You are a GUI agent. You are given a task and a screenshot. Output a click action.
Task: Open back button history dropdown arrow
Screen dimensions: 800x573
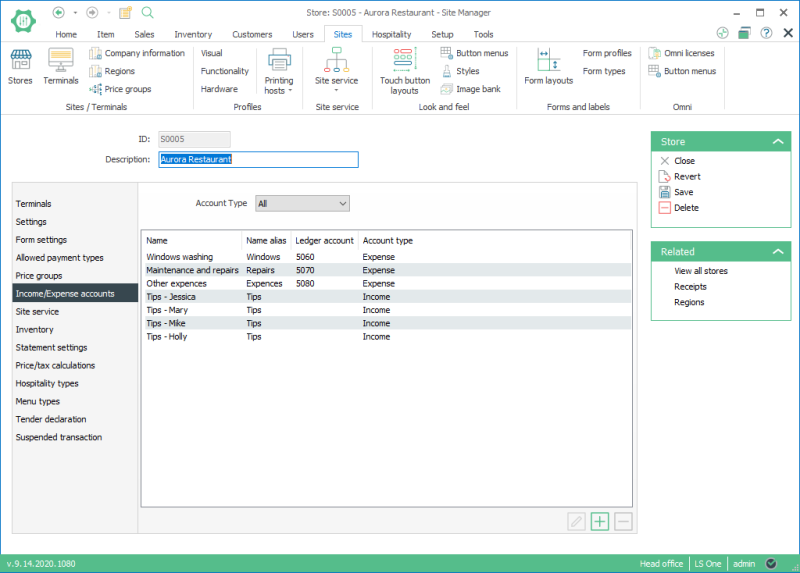(75, 12)
